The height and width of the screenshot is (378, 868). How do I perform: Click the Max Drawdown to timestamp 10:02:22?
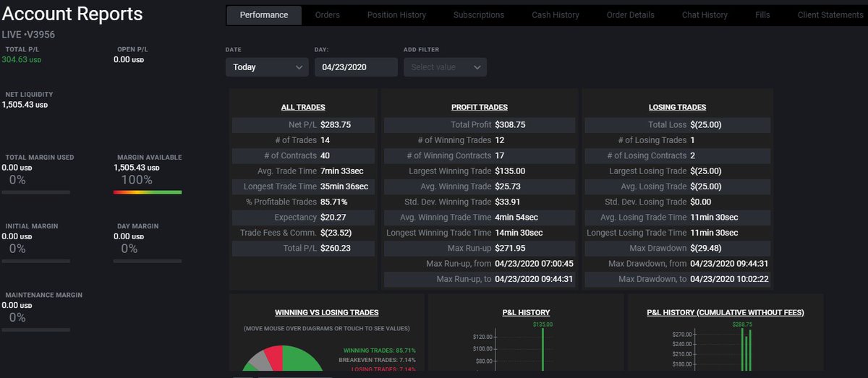(x=729, y=279)
